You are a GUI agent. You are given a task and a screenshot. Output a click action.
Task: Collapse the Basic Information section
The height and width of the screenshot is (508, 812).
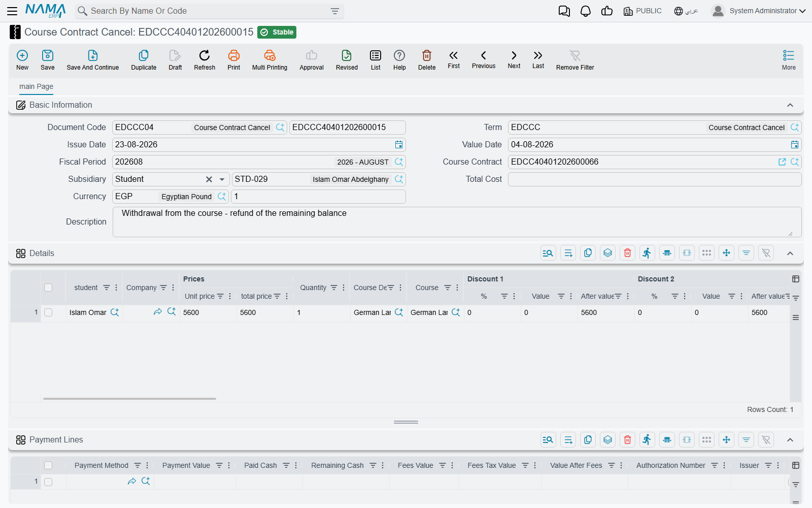pyautogui.click(x=790, y=105)
